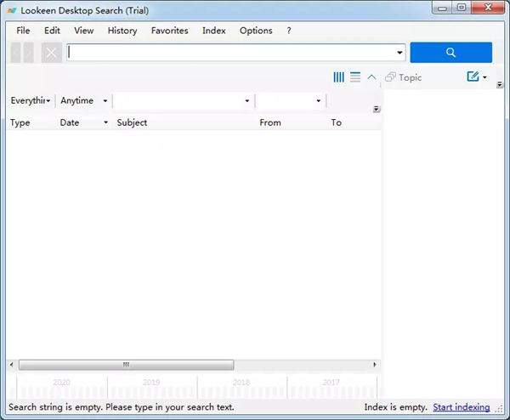Open the Index menu
The image size is (510, 420).
[214, 31]
